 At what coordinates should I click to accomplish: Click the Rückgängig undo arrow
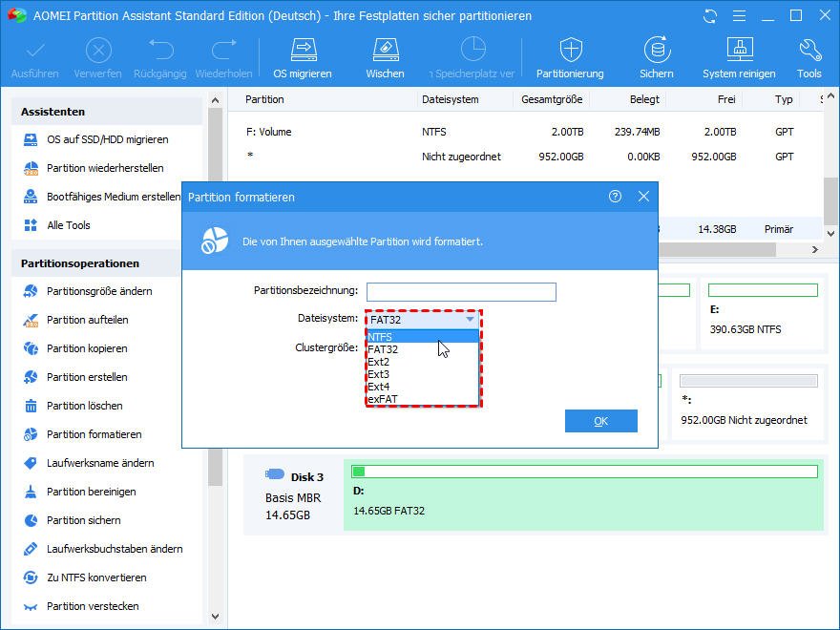click(160, 50)
